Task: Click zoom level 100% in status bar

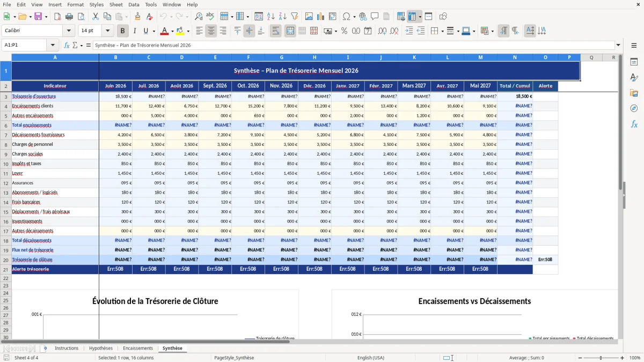Action: pyautogui.click(x=634, y=358)
